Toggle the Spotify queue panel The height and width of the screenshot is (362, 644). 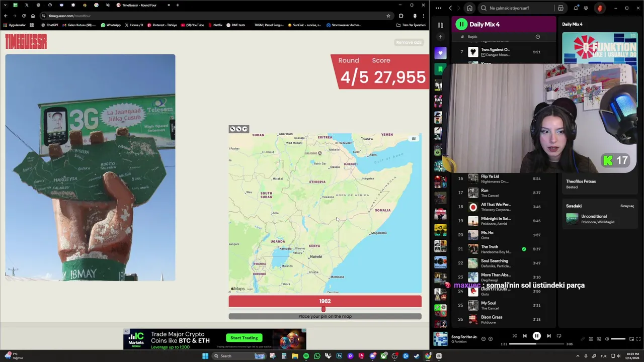591,339
